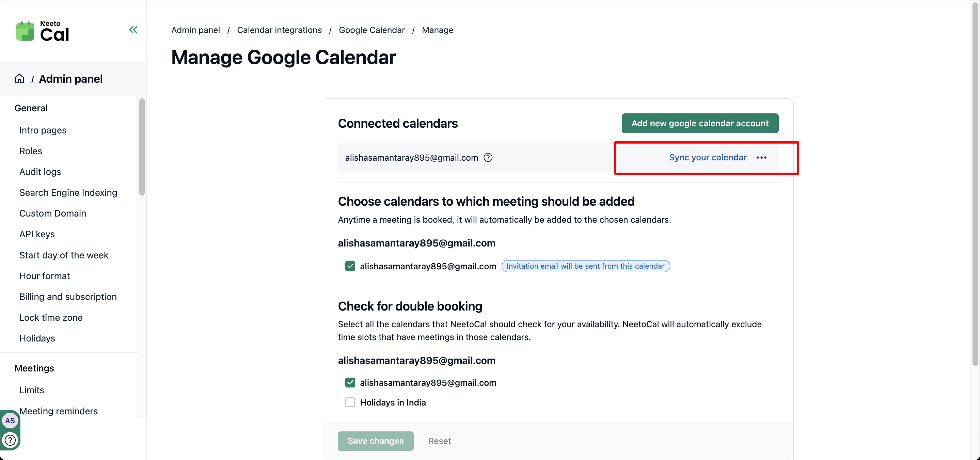Uncheck the gmail calendar under meeting should be added
980x460 pixels.
350,266
